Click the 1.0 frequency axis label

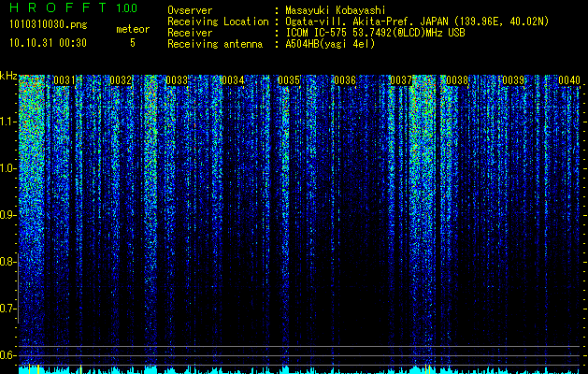pos(7,168)
